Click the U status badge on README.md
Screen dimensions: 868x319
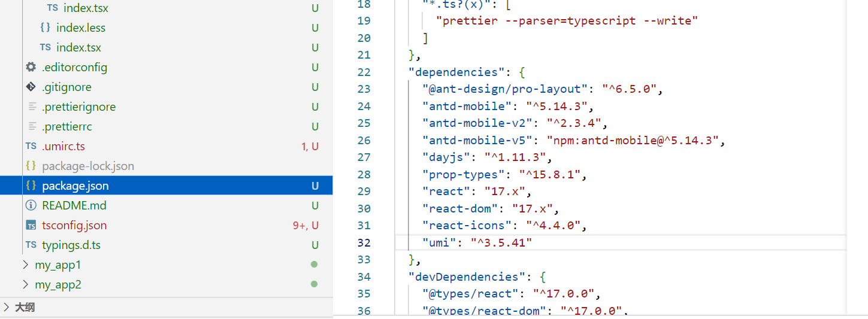click(315, 205)
